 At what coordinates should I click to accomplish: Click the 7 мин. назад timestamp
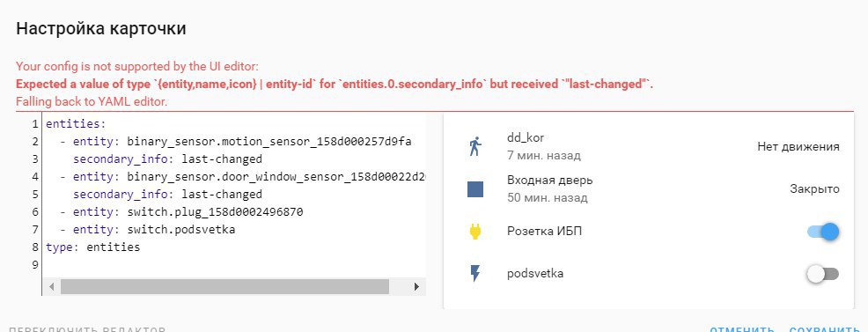coord(544,156)
